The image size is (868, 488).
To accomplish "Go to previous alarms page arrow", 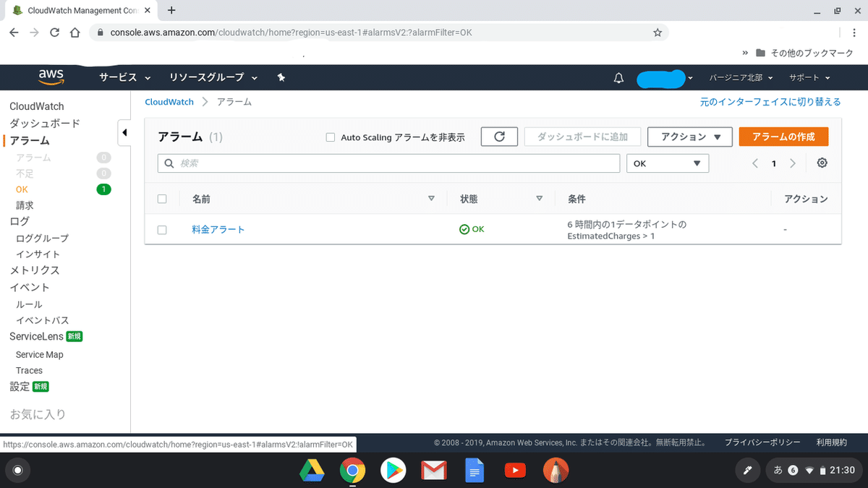I will click(x=755, y=163).
